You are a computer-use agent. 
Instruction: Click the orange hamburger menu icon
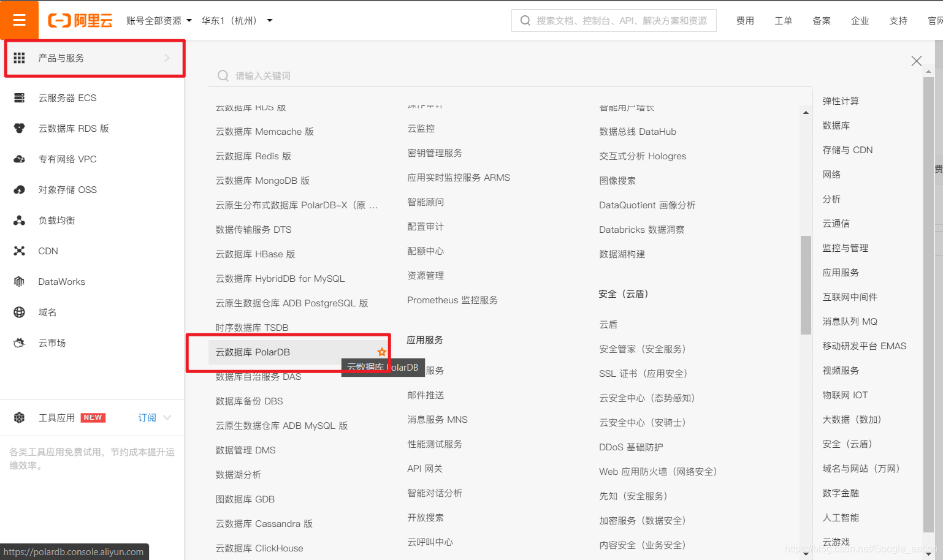pyautogui.click(x=19, y=20)
